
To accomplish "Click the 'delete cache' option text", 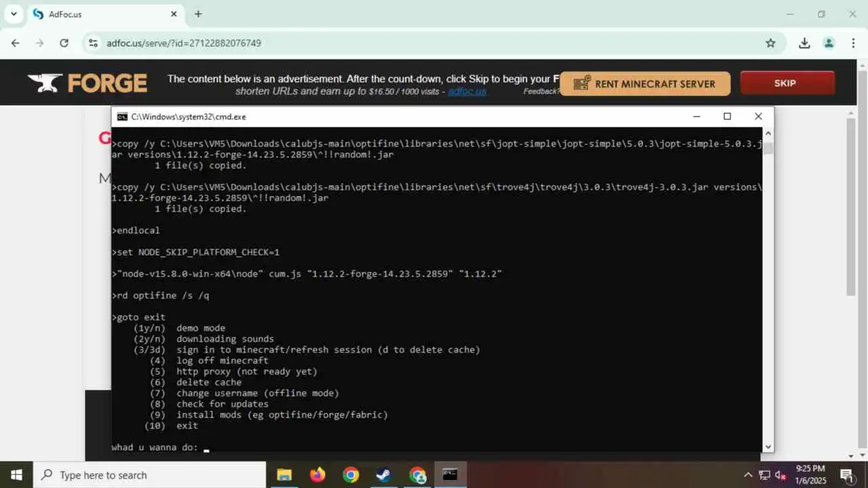I will (x=209, y=382).
